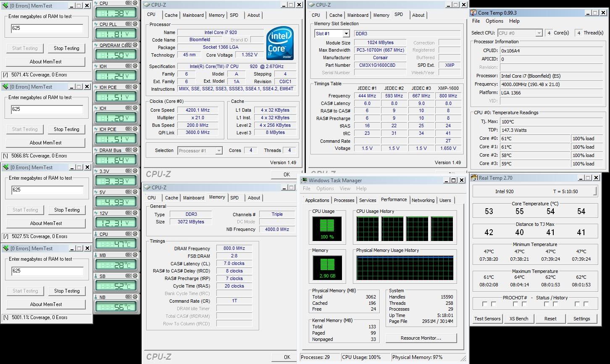Click the Intel Core i7 logo in CPU-Z
The height and width of the screenshot is (364, 610).
coord(280,43)
